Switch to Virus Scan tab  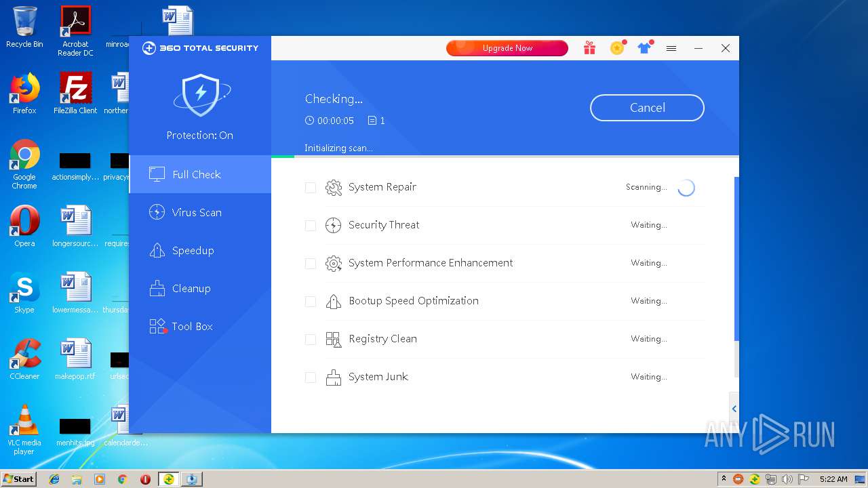point(200,212)
